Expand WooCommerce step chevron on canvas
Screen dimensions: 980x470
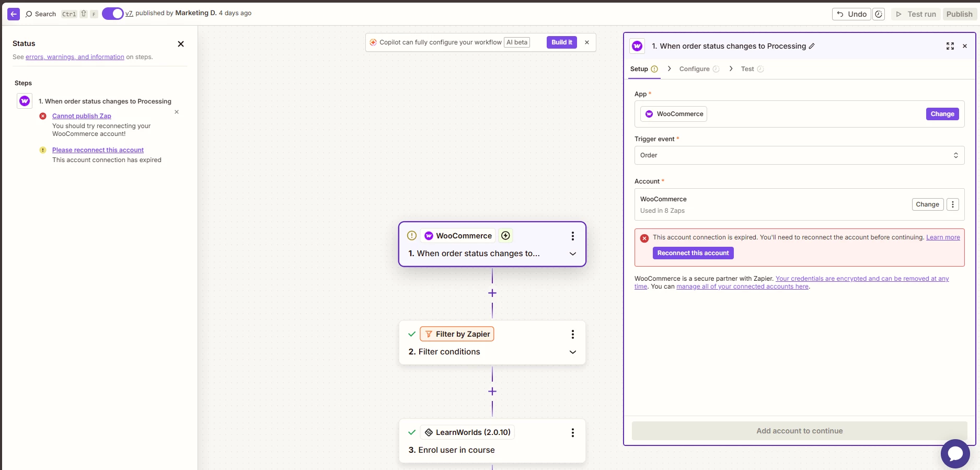click(573, 254)
